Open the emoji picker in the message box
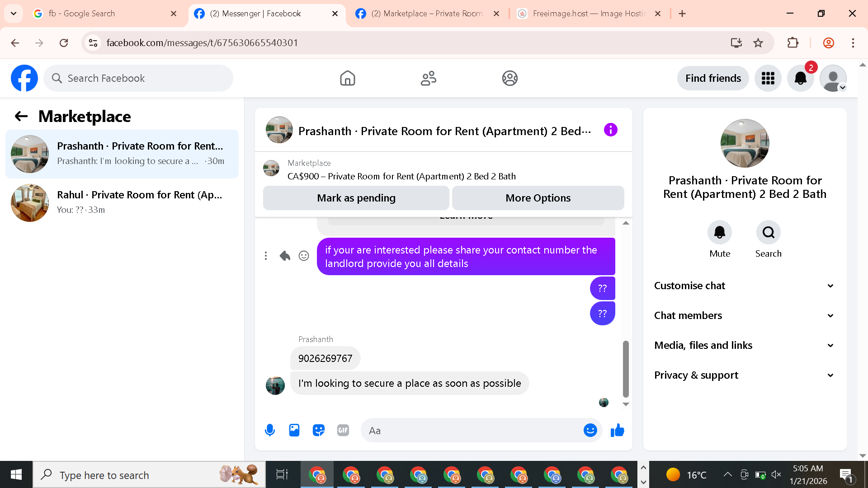This screenshot has height=488, width=868. [x=590, y=430]
